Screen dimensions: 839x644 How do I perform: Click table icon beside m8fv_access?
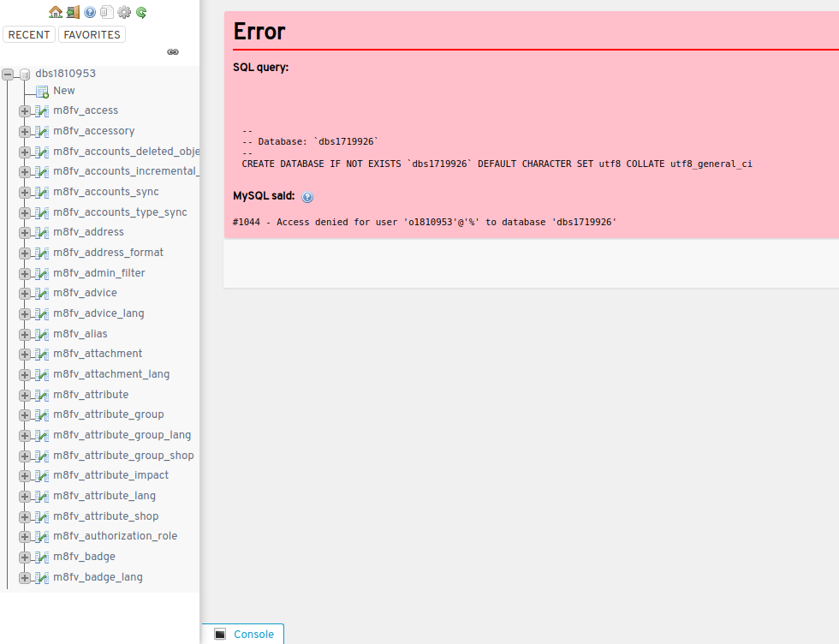pos(42,110)
